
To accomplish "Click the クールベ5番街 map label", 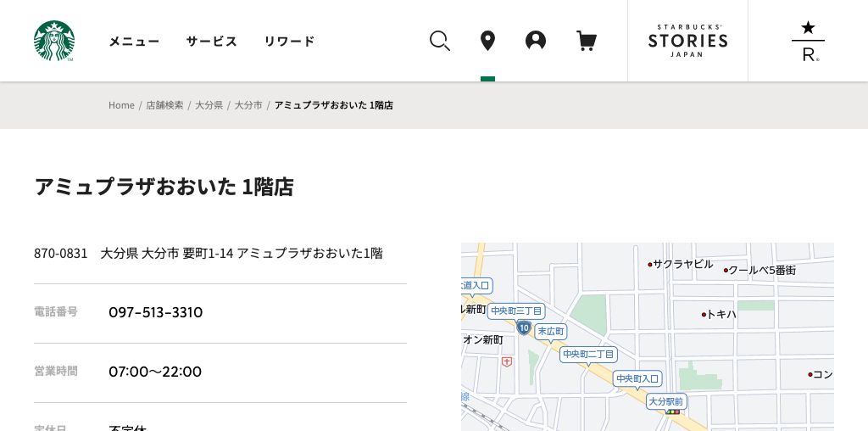I will tap(762, 271).
